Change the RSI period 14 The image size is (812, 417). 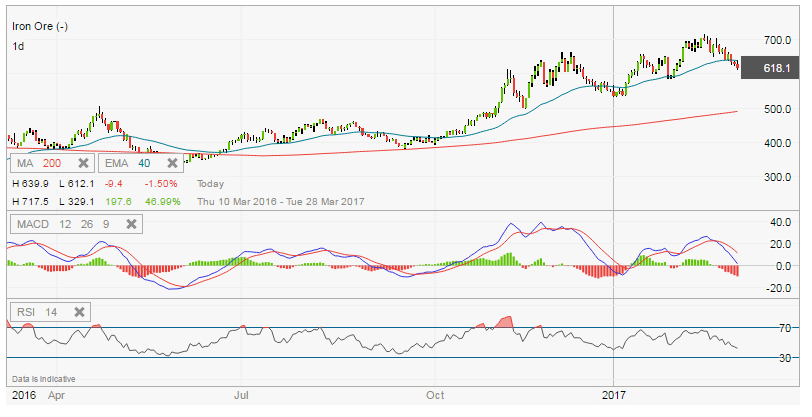[51, 312]
